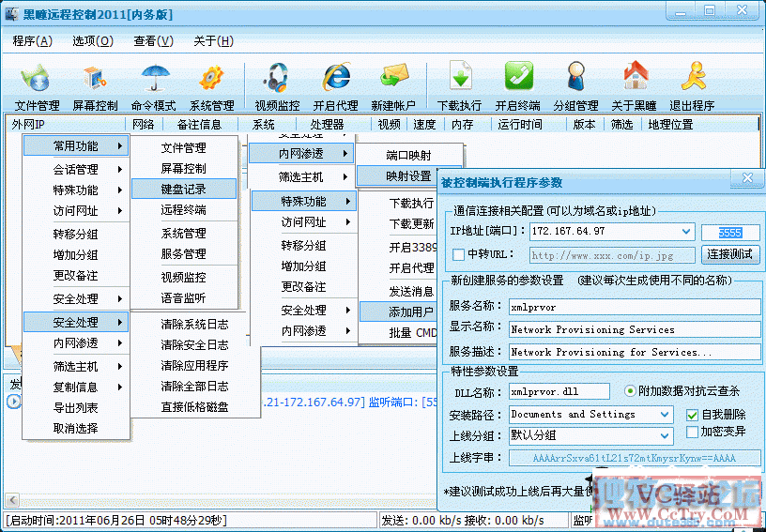This screenshot has width=766, height=532.
Task: Click the 屏幕控制 toolbar icon
Action: (95, 78)
